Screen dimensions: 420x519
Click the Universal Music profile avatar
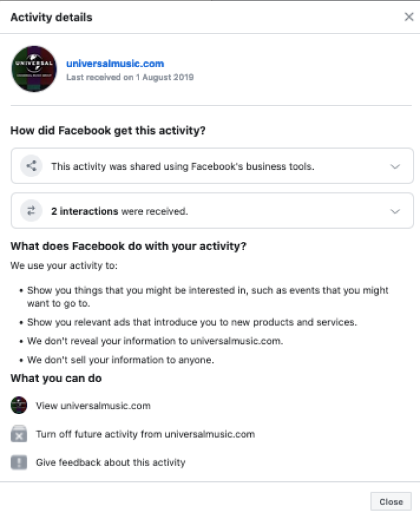(x=34, y=68)
